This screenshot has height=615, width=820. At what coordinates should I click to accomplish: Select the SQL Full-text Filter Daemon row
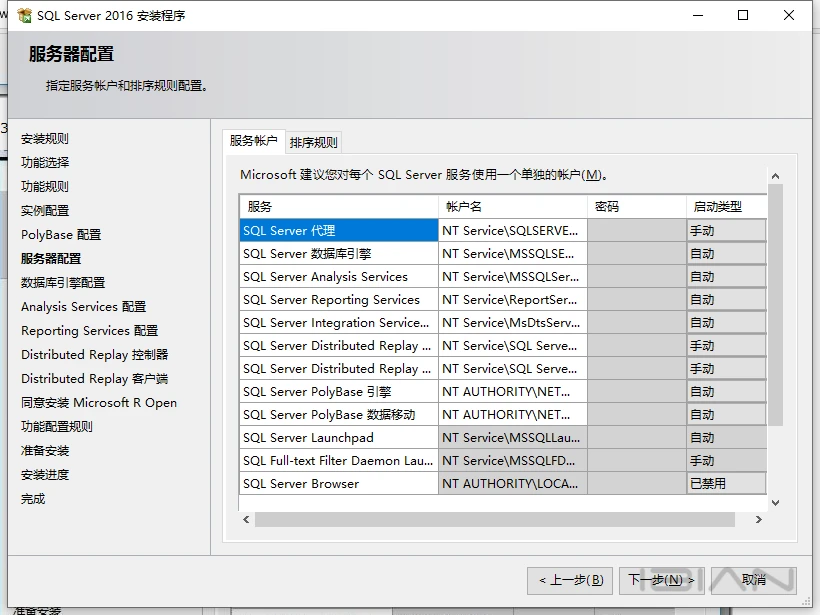click(339, 461)
